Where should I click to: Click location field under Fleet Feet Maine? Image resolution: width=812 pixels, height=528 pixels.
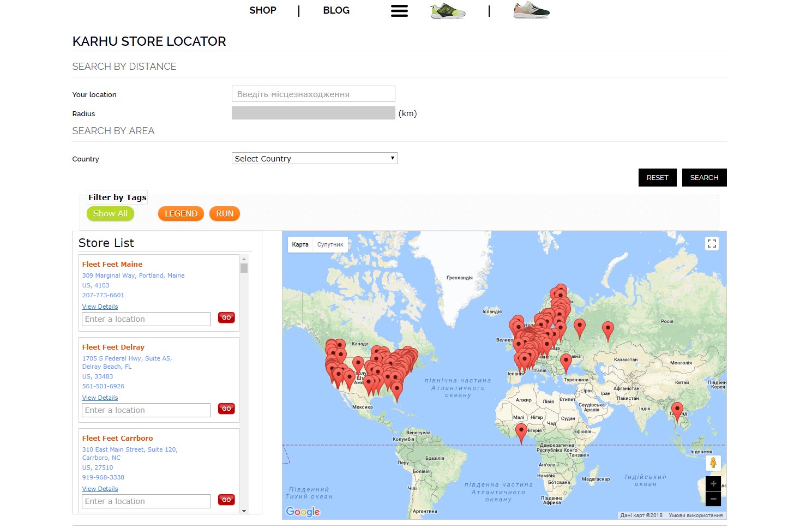[146, 319]
